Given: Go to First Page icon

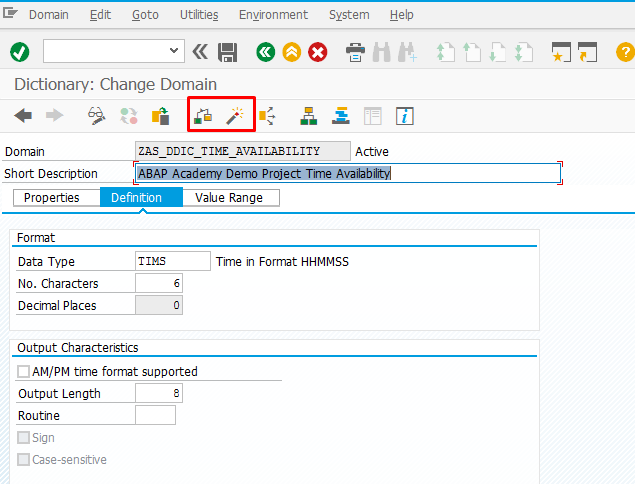Looking at the screenshot, I should (x=445, y=52).
